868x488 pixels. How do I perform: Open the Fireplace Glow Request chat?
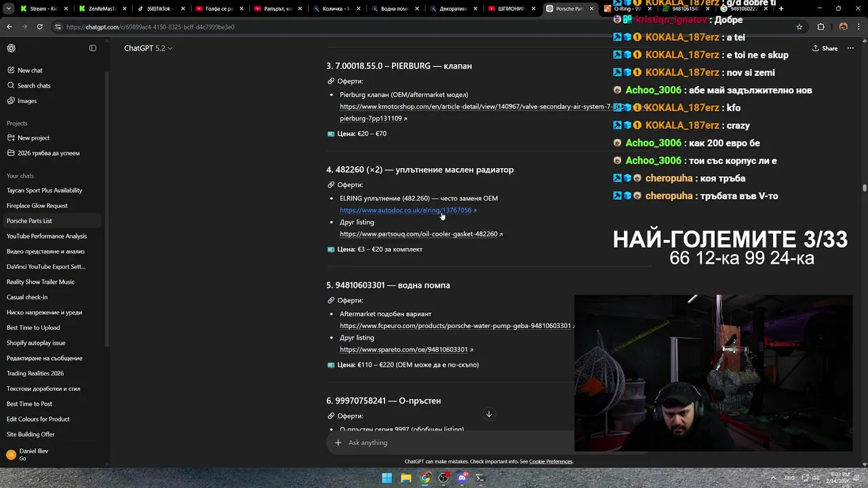37,205
